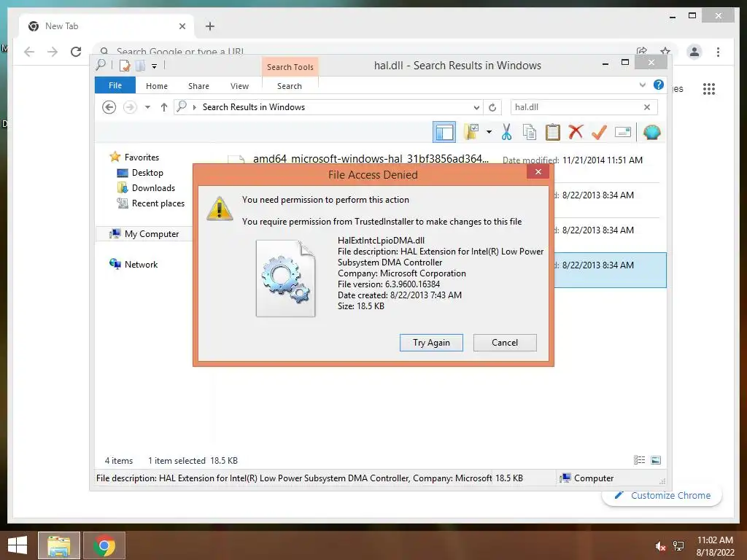Click the Classic Shell seashell icon
Viewport: 747px width, 560px height.
pyautogui.click(x=651, y=132)
